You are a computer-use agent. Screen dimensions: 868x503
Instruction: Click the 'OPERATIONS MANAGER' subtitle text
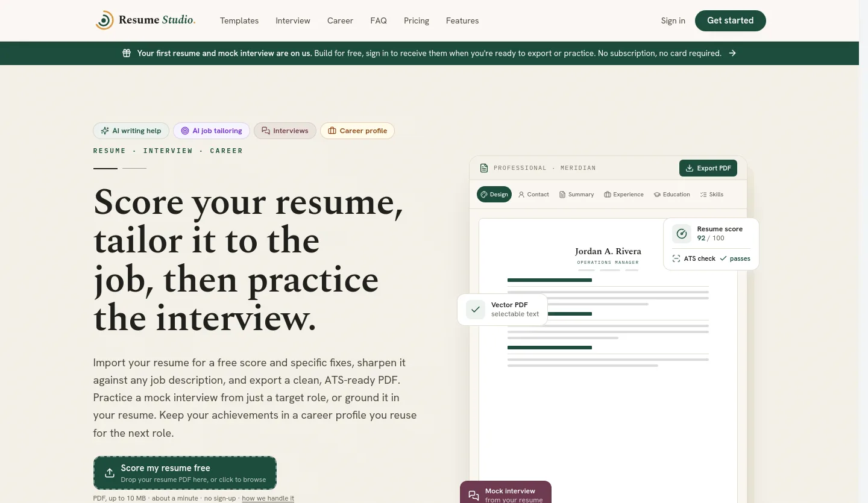608,263
